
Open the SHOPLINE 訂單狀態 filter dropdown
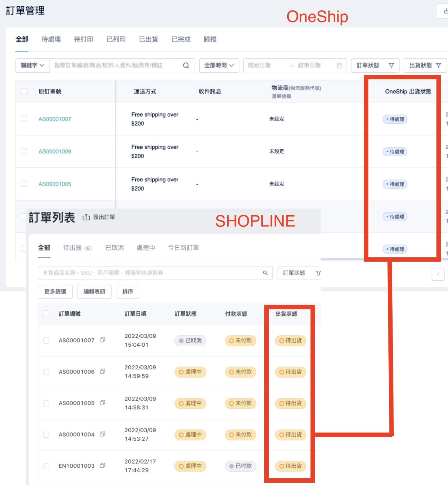pyautogui.click(x=300, y=273)
